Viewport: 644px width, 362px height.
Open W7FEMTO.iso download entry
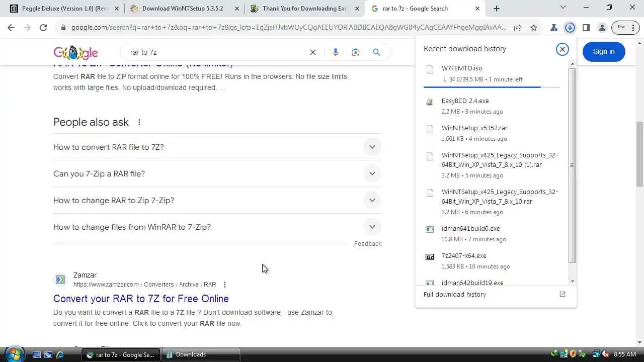(462, 68)
